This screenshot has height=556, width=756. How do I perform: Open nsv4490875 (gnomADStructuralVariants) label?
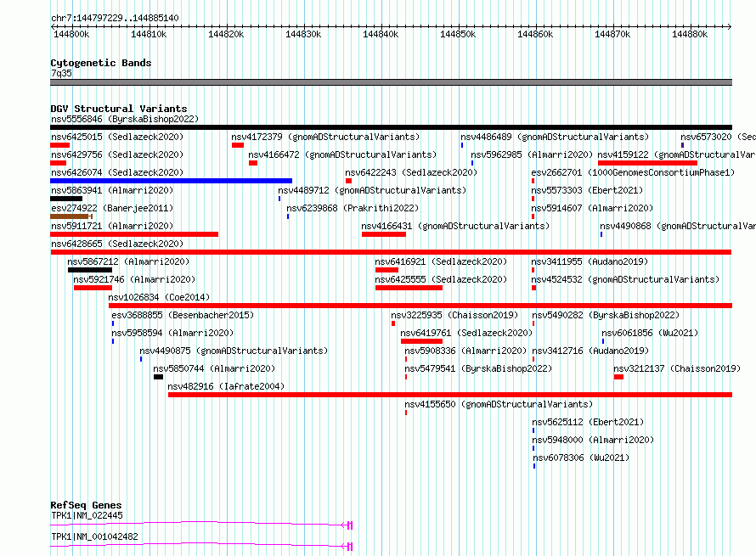click(x=234, y=351)
